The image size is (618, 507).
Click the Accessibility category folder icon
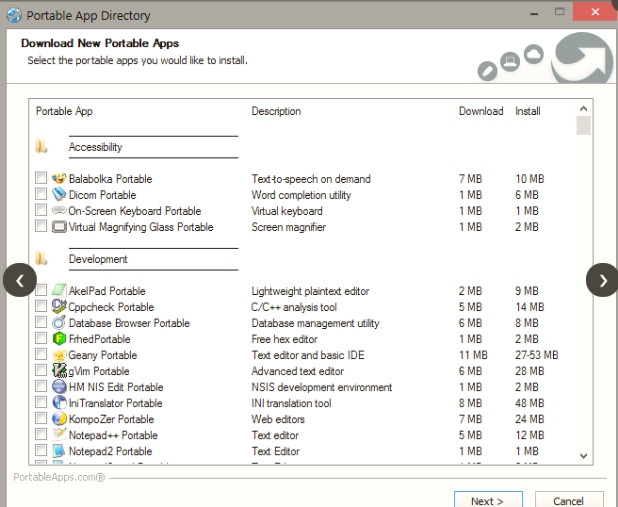tap(41, 146)
